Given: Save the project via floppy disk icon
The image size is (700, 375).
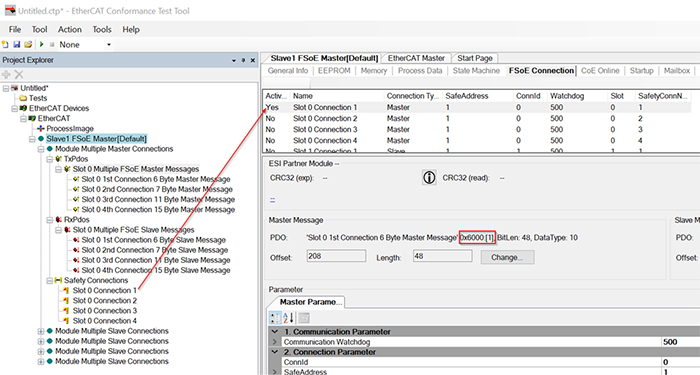Looking at the screenshot, I should 17,45.
